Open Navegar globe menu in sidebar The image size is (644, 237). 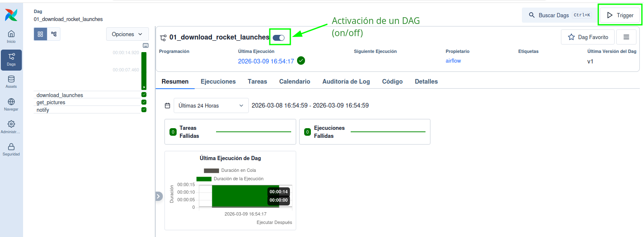pos(11,104)
